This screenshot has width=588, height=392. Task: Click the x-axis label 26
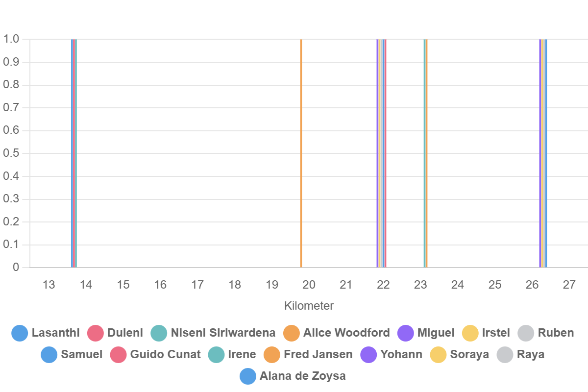pos(532,285)
